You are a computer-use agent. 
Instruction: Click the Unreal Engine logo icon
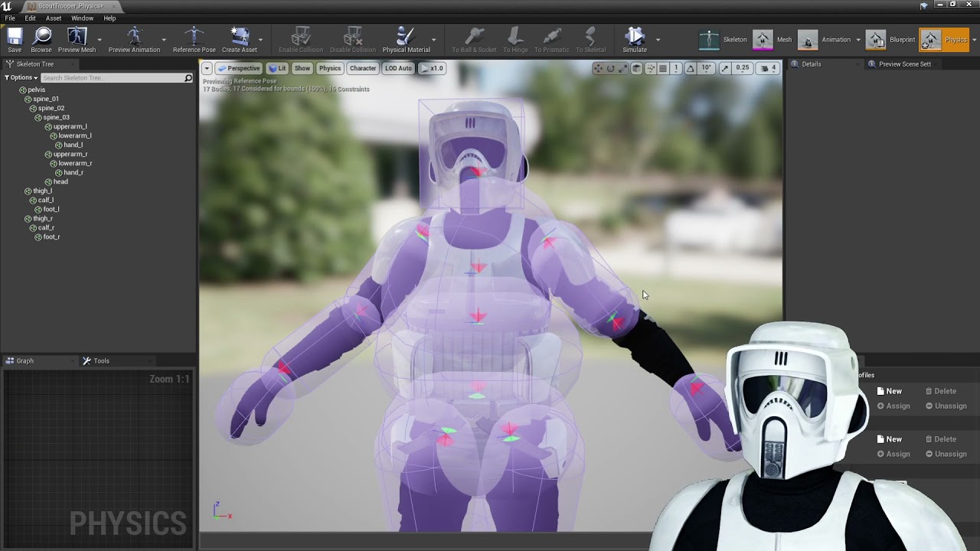[x=8, y=6]
